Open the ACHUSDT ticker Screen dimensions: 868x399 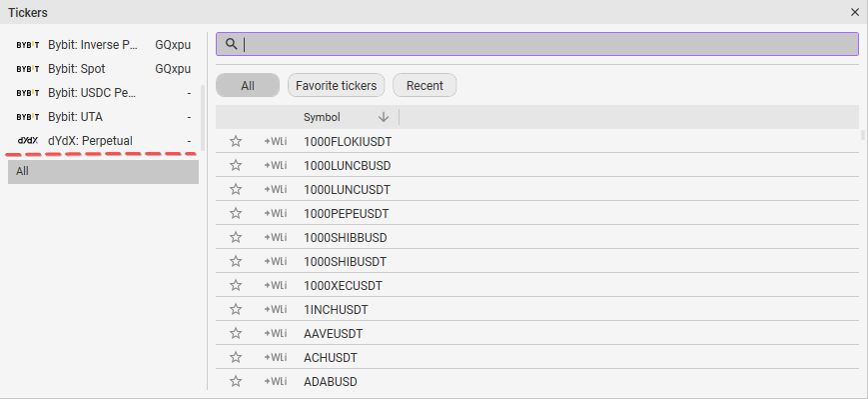tap(331, 358)
